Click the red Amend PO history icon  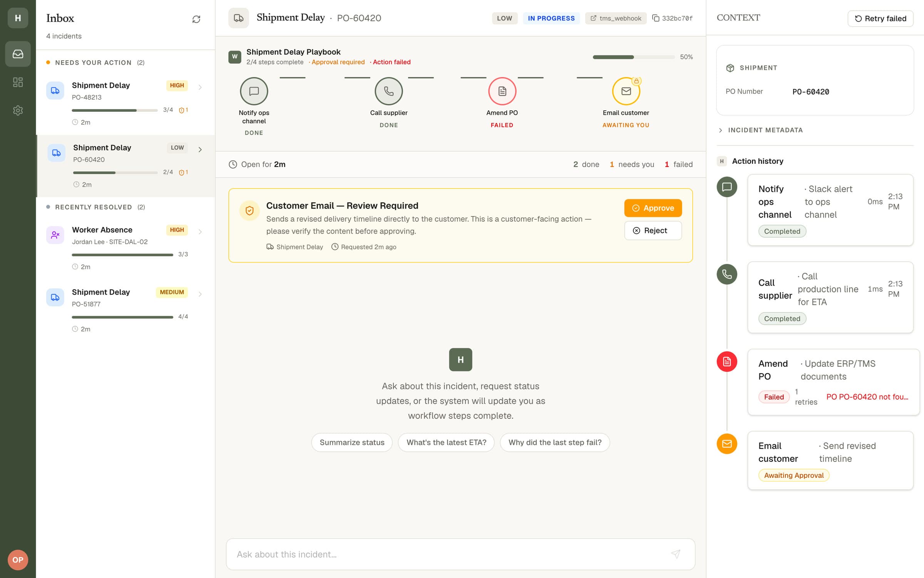point(727,361)
